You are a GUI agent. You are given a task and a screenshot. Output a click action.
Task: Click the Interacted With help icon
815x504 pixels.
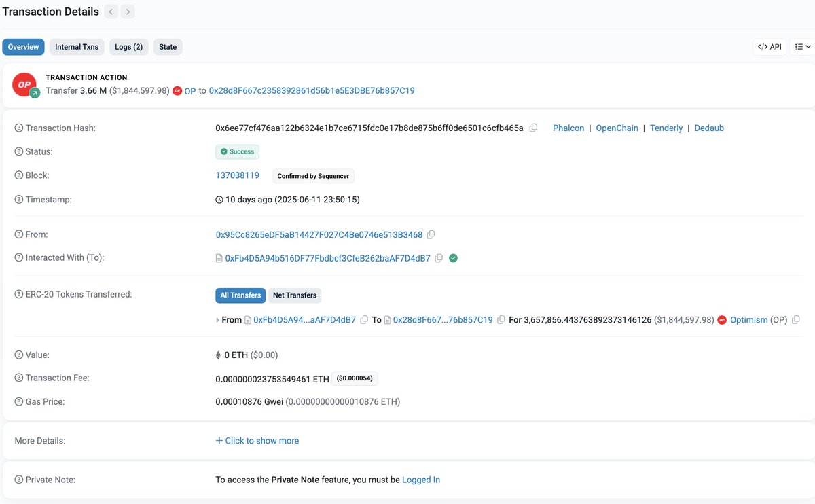(19, 258)
